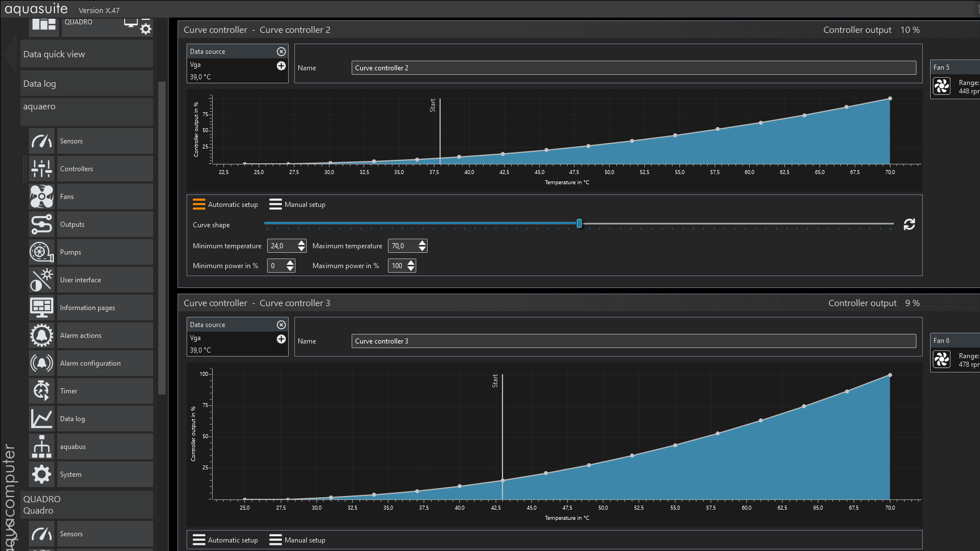Enable Manual setup for Curve controller 3

pos(298,540)
